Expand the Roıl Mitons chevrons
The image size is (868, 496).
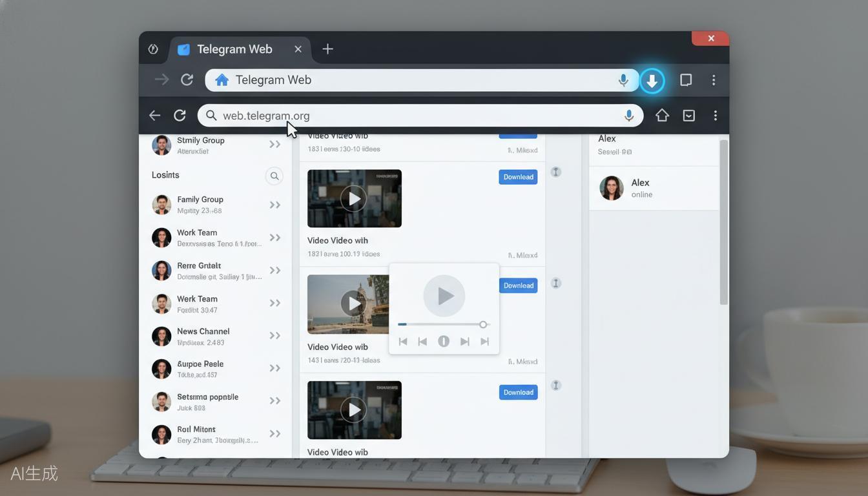click(275, 434)
